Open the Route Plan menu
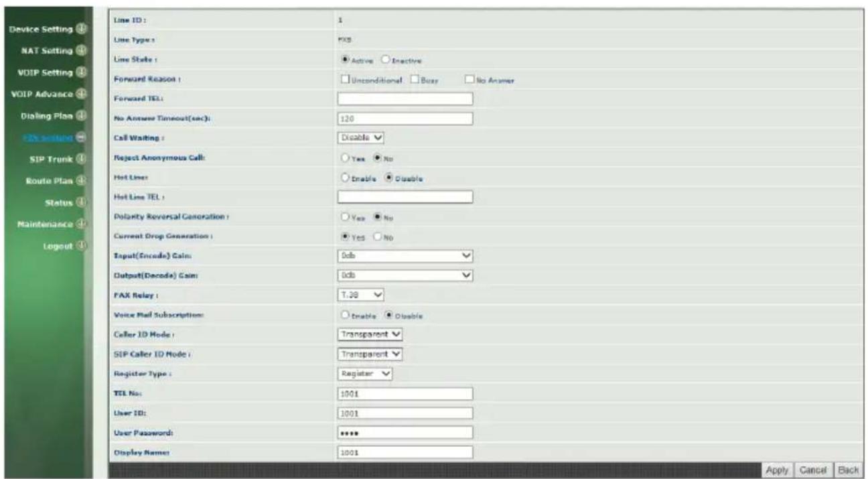868x479 pixels. (x=52, y=180)
